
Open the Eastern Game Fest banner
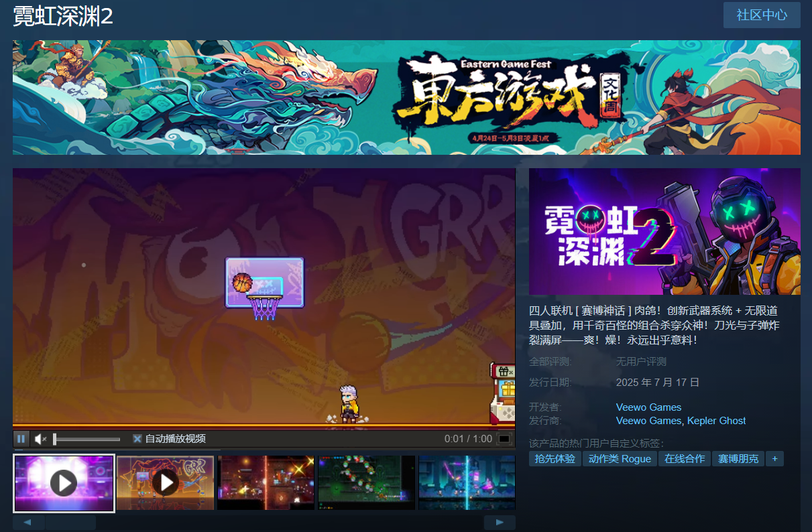point(406,97)
